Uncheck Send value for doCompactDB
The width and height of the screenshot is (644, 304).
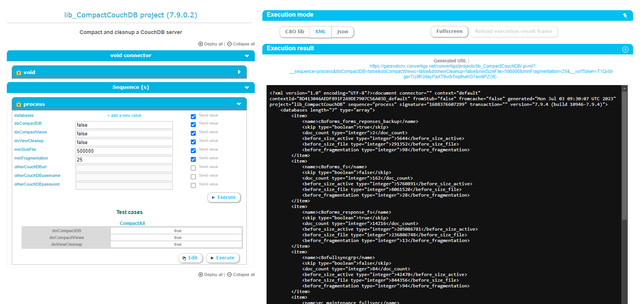click(x=193, y=125)
